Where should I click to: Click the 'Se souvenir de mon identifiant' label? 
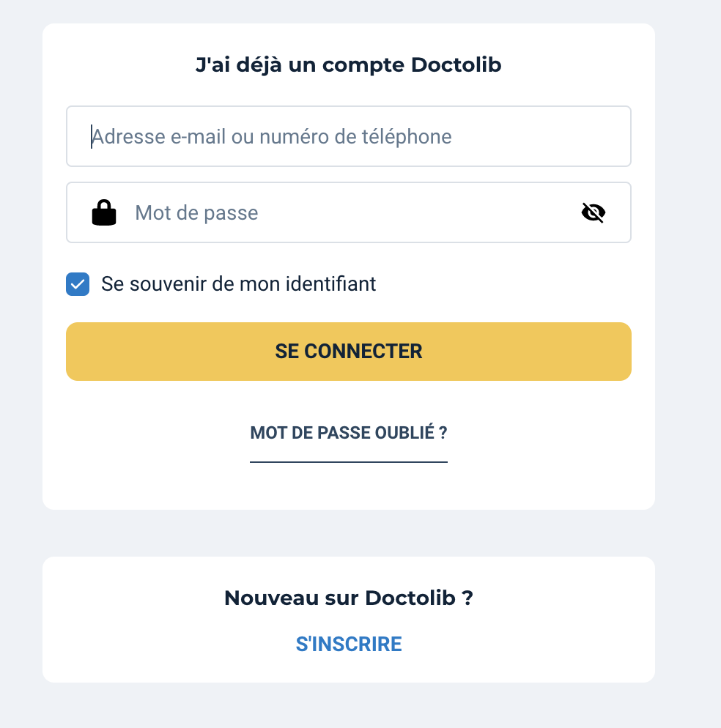(238, 284)
